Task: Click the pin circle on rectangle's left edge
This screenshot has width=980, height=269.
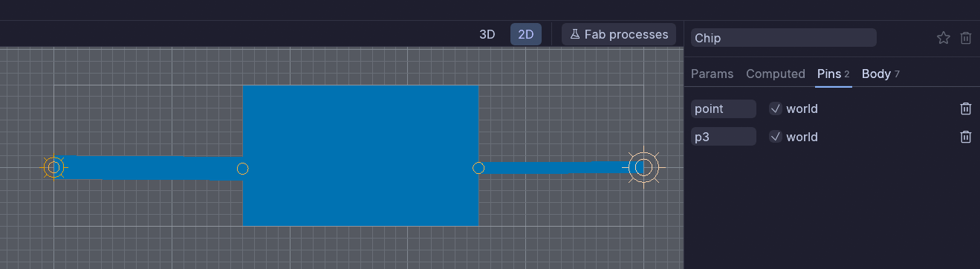Action: [x=242, y=169]
